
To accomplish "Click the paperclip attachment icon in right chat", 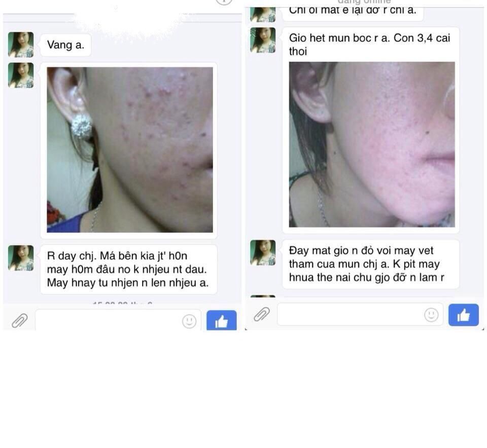I will pos(262,314).
